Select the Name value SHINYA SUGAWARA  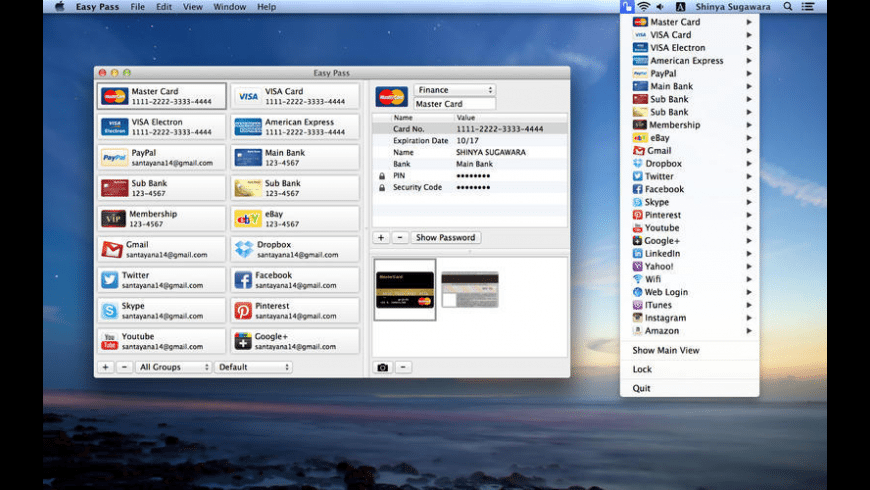click(x=490, y=152)
